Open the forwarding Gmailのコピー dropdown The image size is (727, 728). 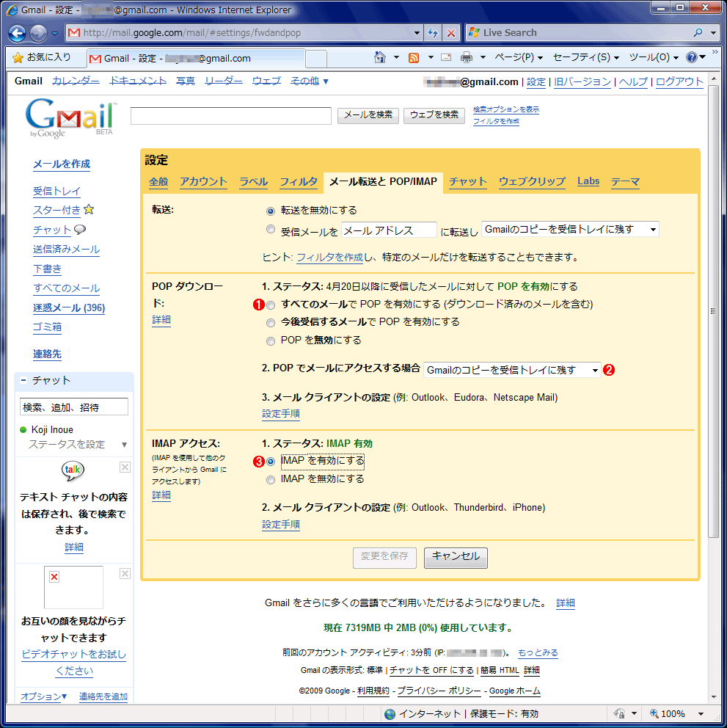coord(570,230)
